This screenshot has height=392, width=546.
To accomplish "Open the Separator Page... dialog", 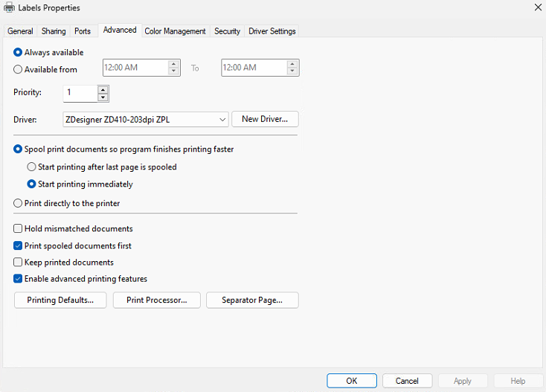I will coord(251,301).
